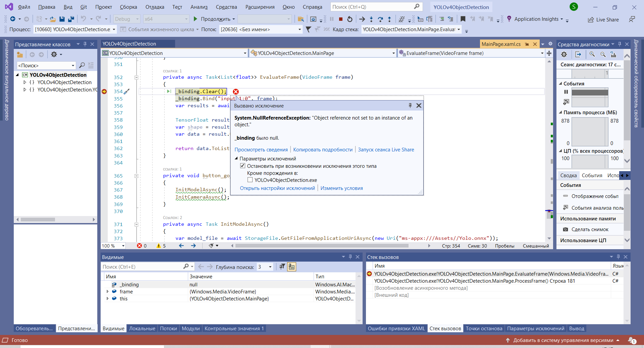Click Navigate Backward arrow in toolbar
The image size is (644, 348).
tap(13, 19)
